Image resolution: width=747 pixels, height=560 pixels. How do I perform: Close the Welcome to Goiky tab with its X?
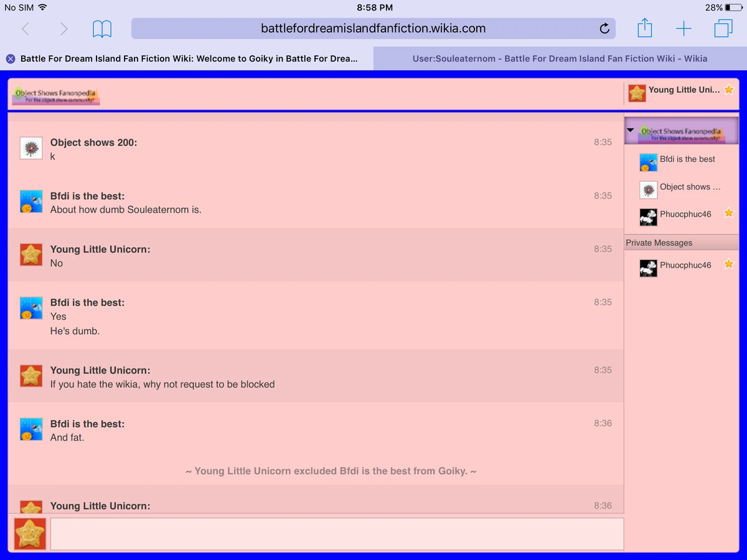click(10, 58)
